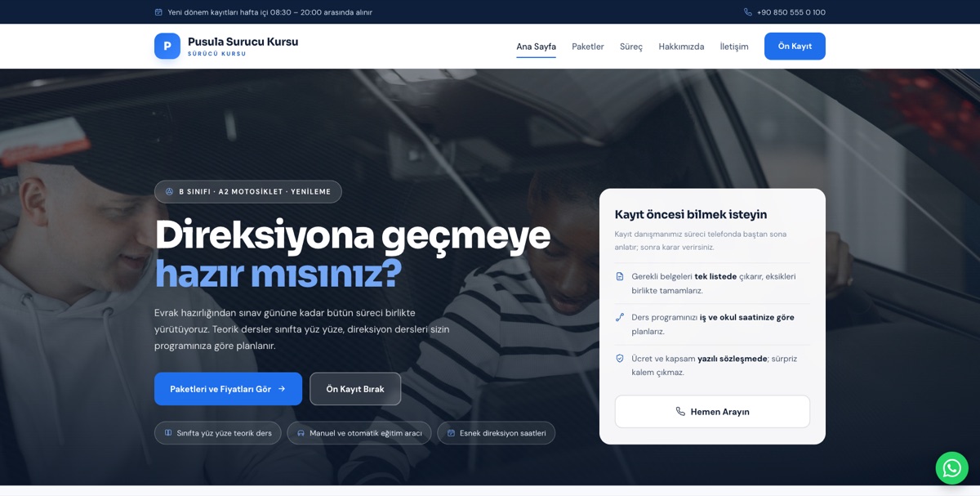Click the book icon in Sınıfta yüz yüze chip
This screenshot has height=496, width=980.
168,433
